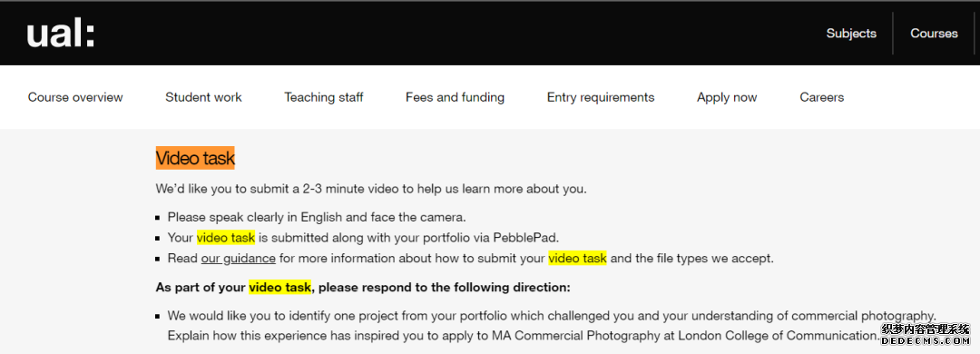Click bold 'As part of your video task' line
The height and width of the screenshot is (354, 980).
363,288
